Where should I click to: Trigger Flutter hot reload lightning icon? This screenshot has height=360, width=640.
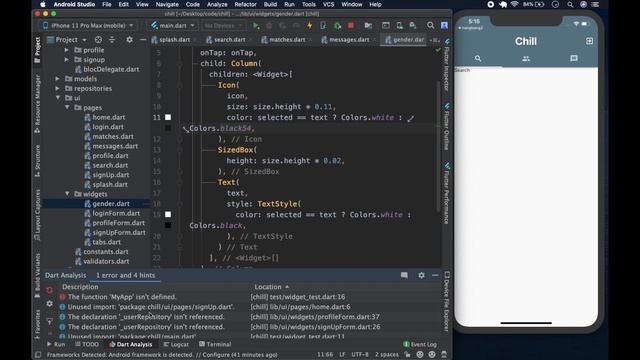coord(309,25)
